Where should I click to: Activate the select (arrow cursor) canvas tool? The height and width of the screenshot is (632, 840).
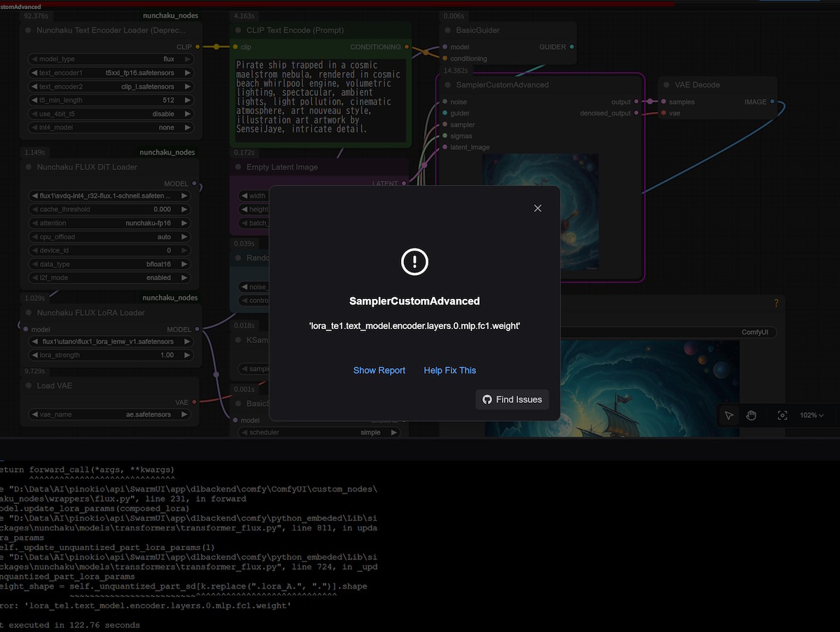point(729,415)
